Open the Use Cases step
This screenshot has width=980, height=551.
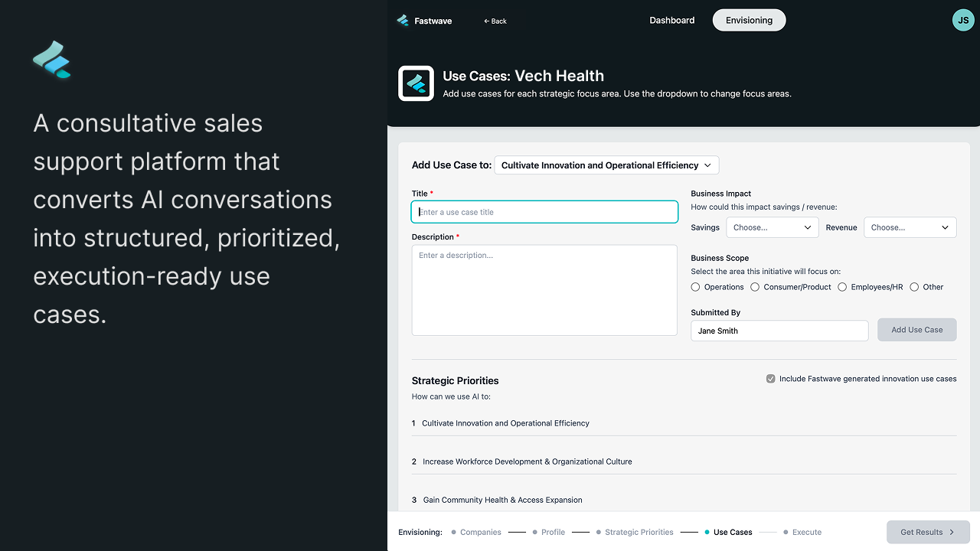pyautogui.click(x=729, y=532)
